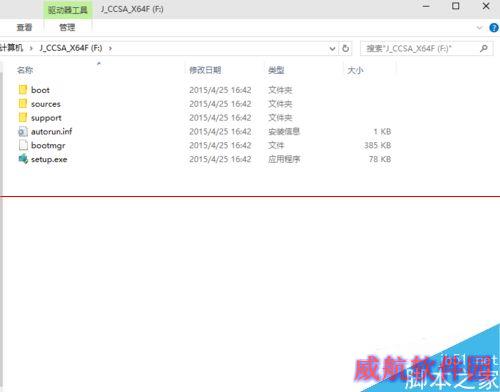Viewport: 500px width, 392px height.
Task: Click the 安装信息 type cell of autorun.inf
Action: [x=284, y=132]
